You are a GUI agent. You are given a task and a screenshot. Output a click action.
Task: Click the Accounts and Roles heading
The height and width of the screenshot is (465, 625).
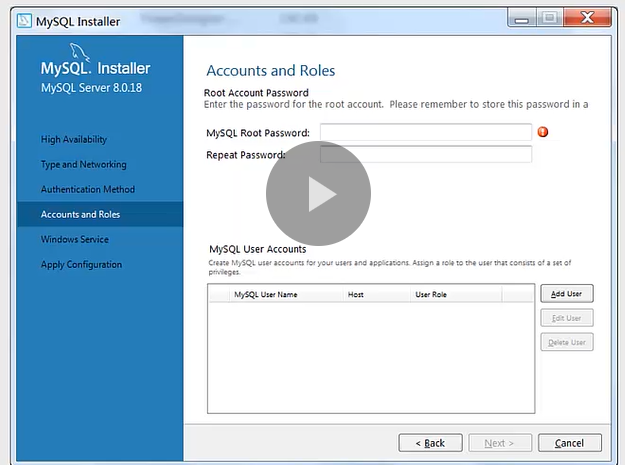[x=271, y=71]
